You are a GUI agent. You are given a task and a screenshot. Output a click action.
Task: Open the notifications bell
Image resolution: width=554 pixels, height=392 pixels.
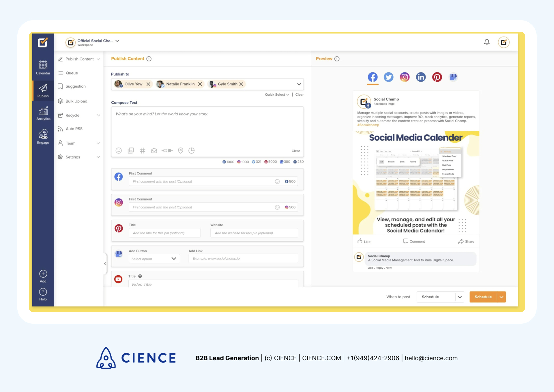click(487, 42)
